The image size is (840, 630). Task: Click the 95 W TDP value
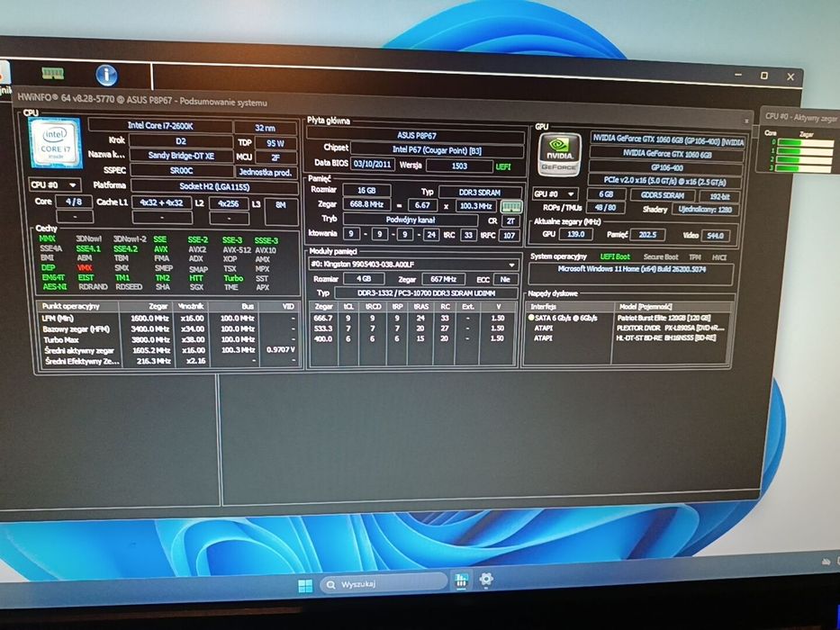pyautogui.click(x=275, y=143)
